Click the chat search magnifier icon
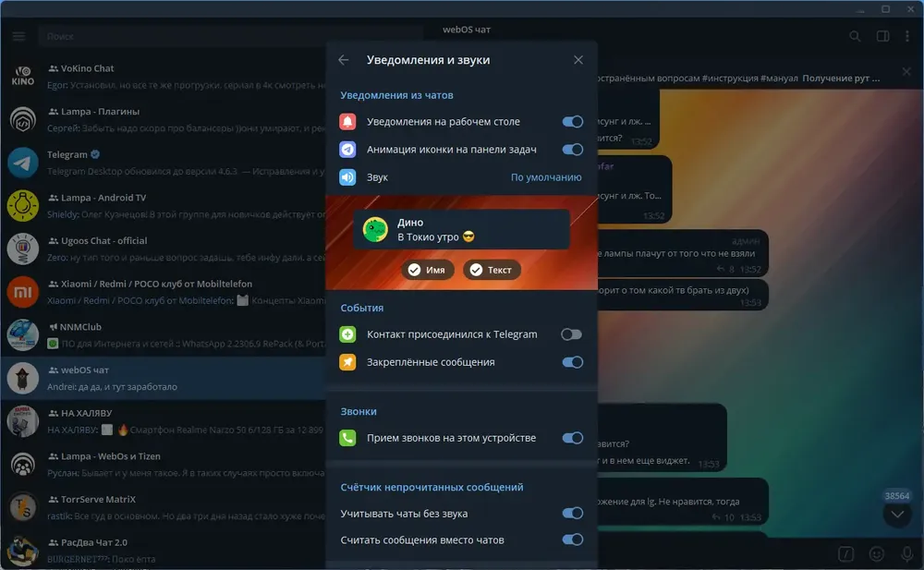The image size is (924, 570). (855, 37)
